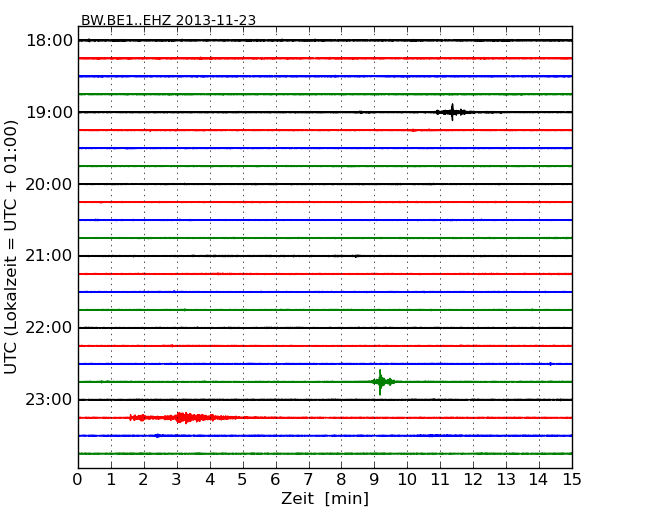Image resolution: width=650 pixels, height=520 pixels.
Task: Click the green seismic spike near minute 9
Action: click(x=380, y=382)
